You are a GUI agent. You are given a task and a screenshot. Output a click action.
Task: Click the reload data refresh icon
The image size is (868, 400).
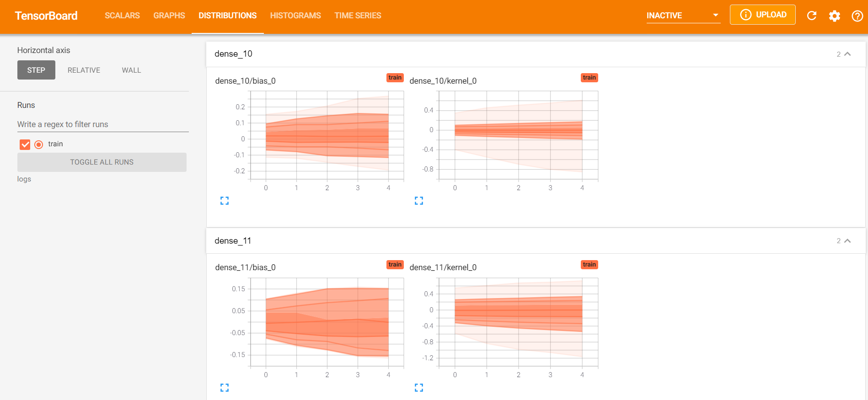pos(812,16)
